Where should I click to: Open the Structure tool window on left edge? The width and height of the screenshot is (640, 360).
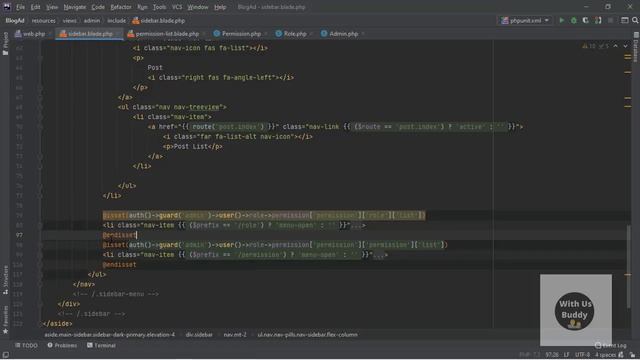tap(5, 280)
